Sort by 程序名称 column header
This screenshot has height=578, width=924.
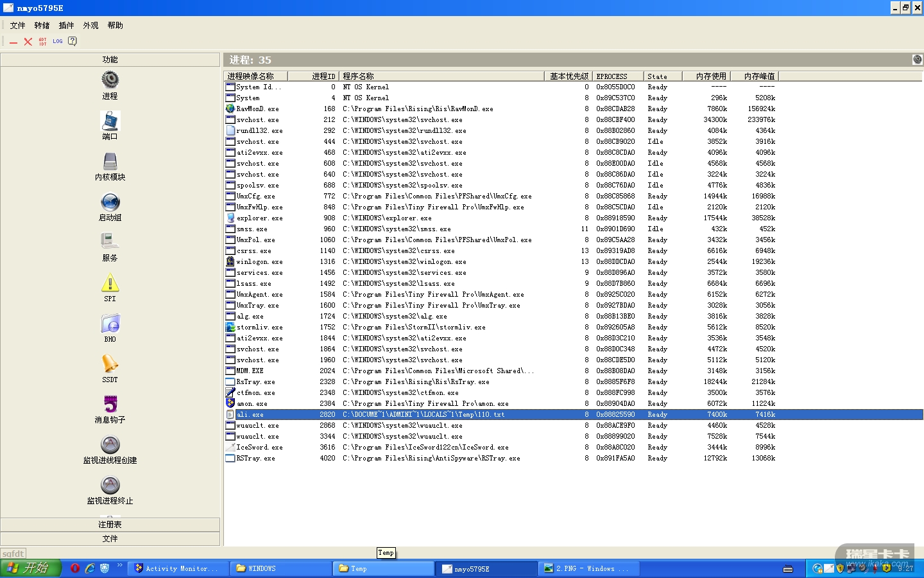tap(441, 76)
